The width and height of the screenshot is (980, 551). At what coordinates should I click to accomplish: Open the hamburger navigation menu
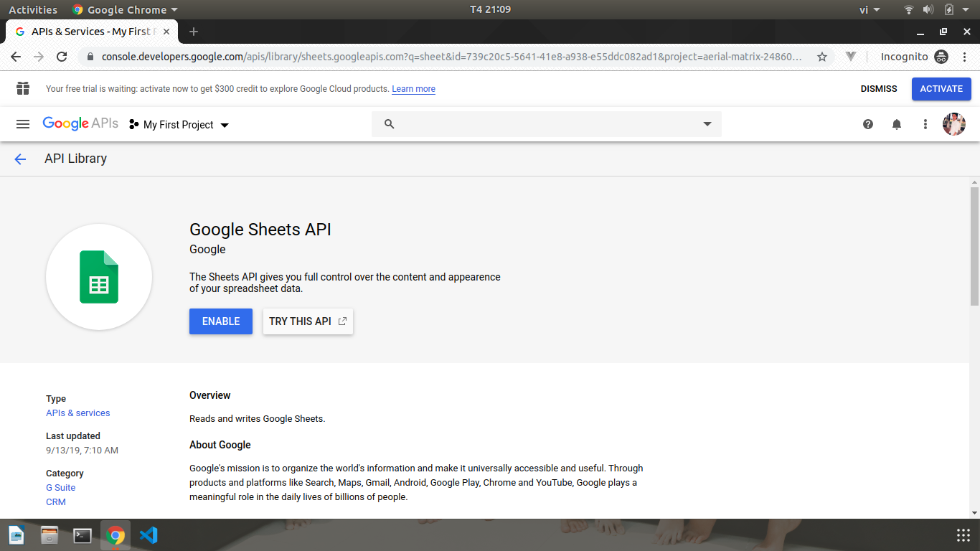click(x=23, y=124)
